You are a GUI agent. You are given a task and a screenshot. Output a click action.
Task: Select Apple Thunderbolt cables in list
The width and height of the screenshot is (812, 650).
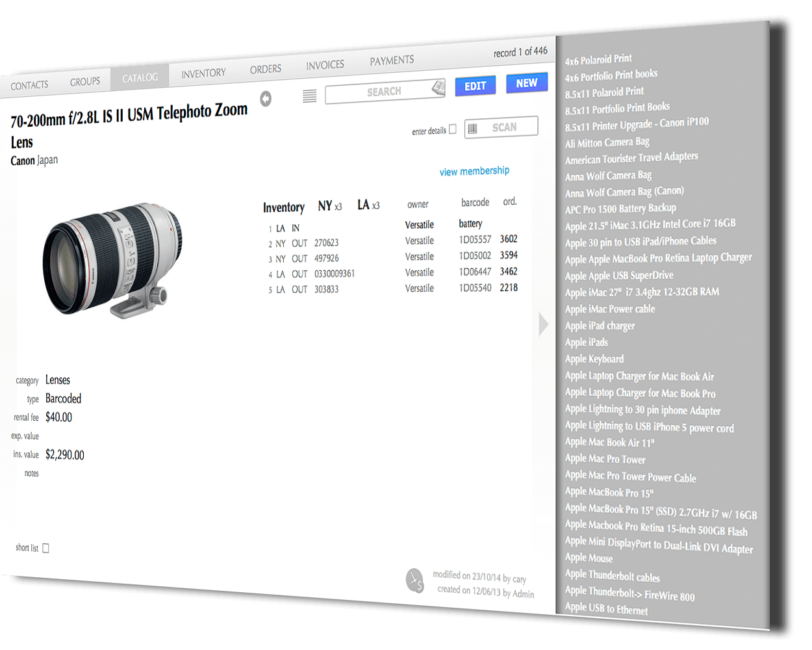(612, 576)
